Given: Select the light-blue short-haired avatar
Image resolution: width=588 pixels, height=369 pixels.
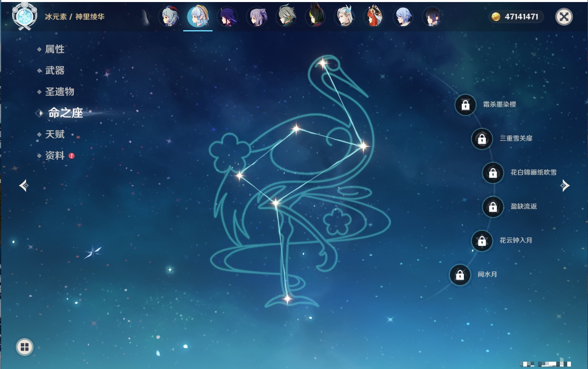Looking at the screenshot, I should point(404,17).
